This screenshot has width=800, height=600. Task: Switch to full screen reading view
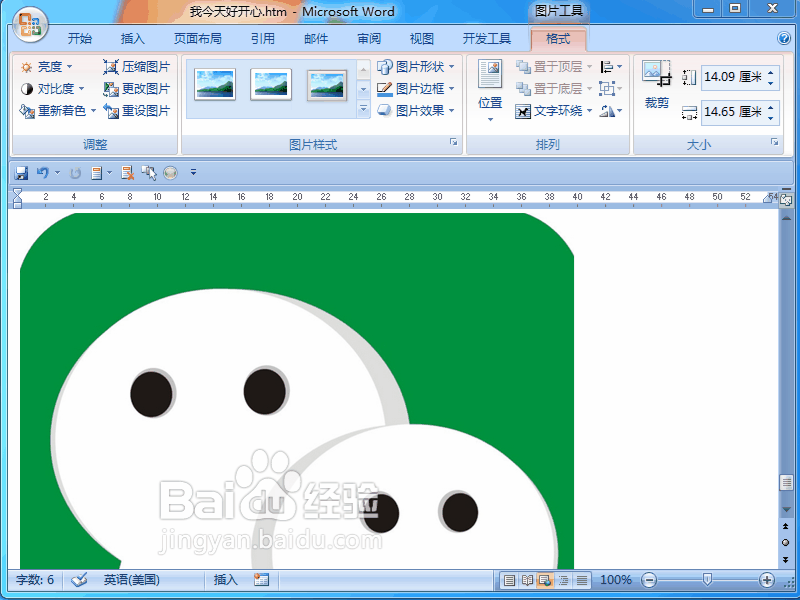(x=527, y=580)
